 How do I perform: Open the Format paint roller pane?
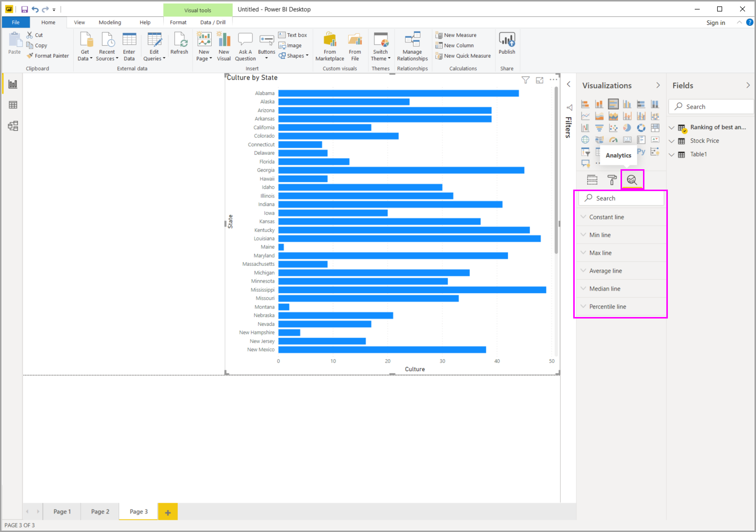coord(612,180)
